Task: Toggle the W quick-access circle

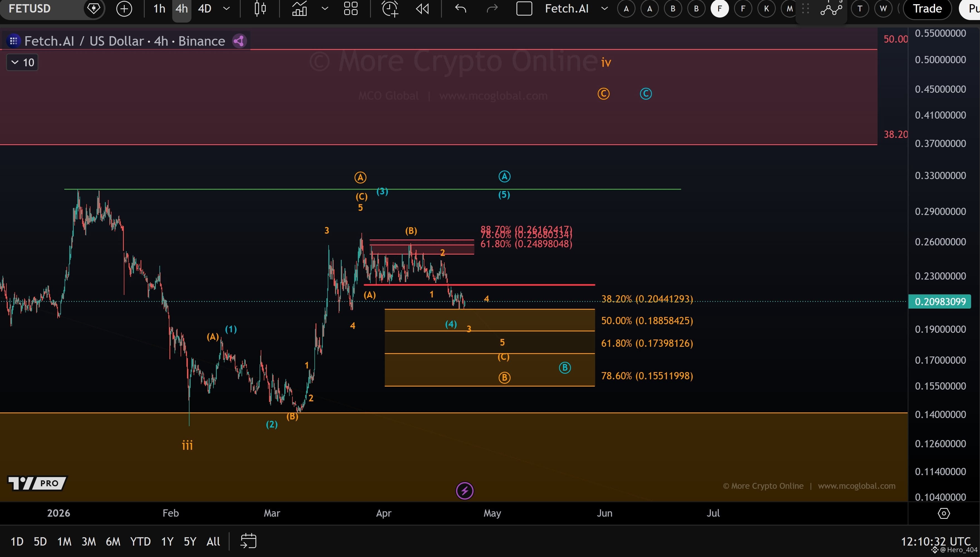Action: point(883,8)
